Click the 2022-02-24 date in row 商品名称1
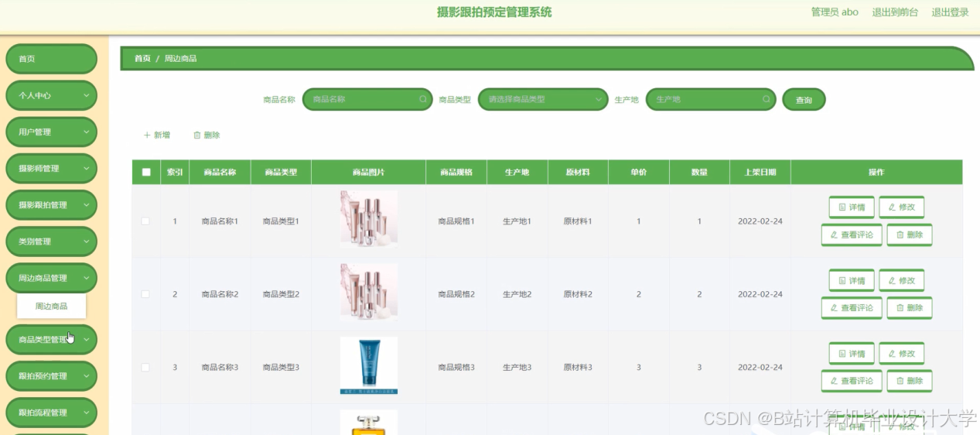Image resolution: width=980 pixels, height=435 pixels. tap(760, 221)
